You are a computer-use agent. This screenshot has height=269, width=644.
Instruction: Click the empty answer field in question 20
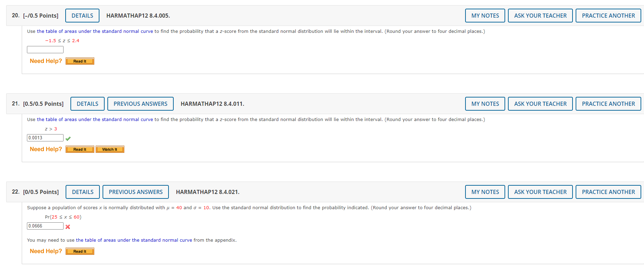point(45,49)
